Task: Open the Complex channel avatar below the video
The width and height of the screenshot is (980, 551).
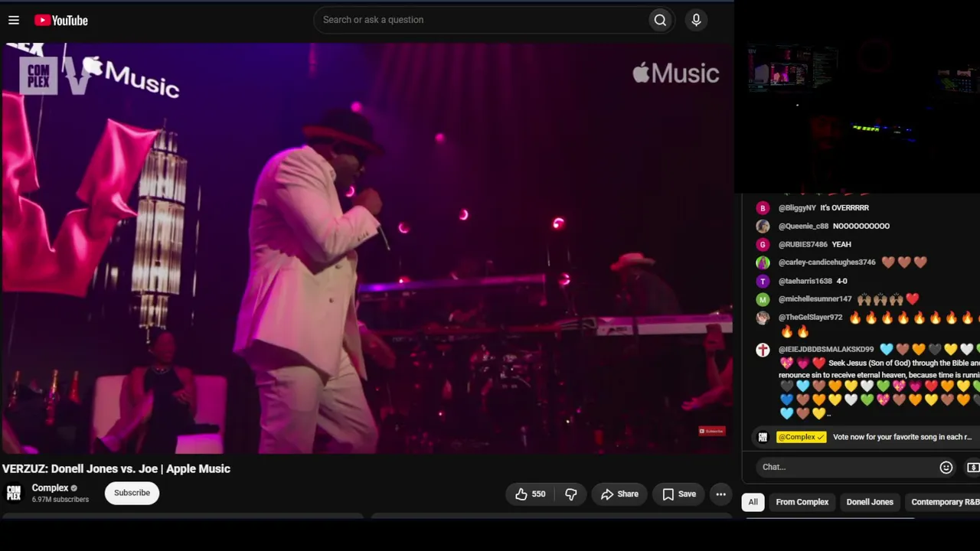Action: [14, 493]
